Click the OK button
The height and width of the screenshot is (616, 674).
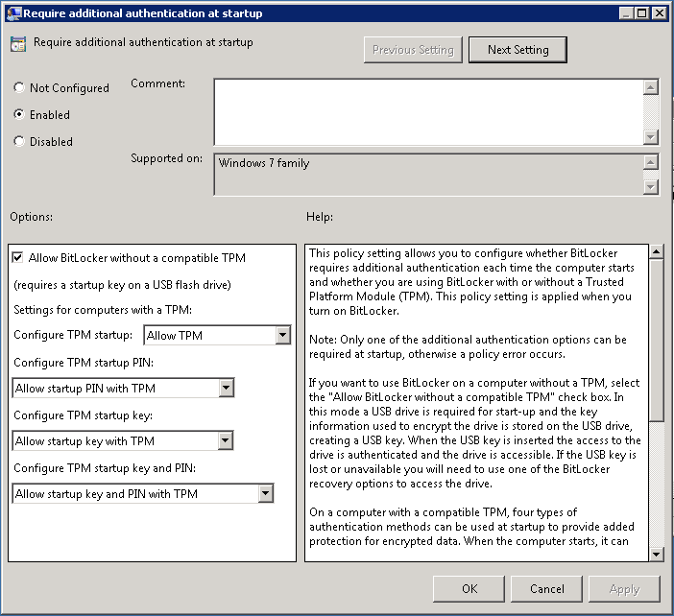coord(469,589)
